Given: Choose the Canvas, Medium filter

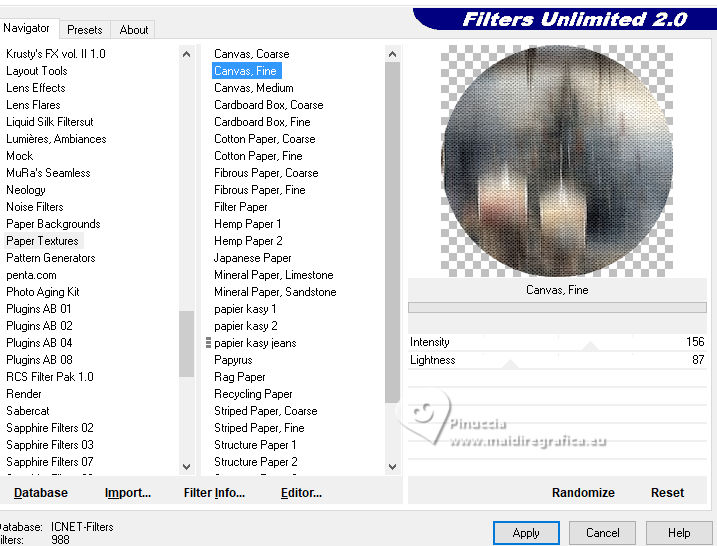Looking at the screenshot, I should click(x=254, y=88).
